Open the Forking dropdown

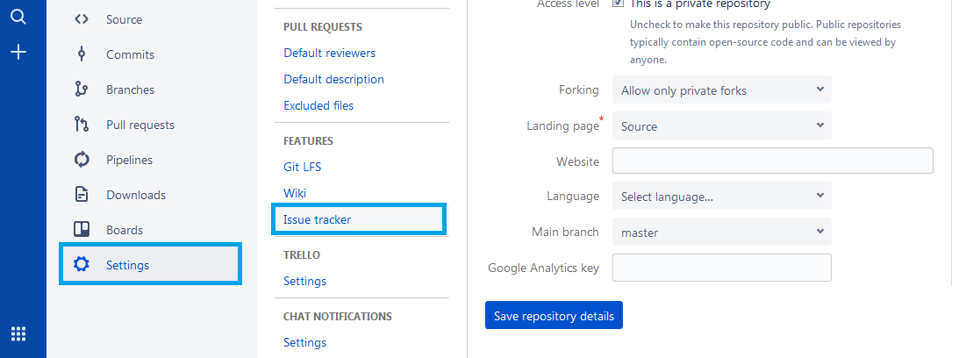pyautogui.click(x=722, y=90)
